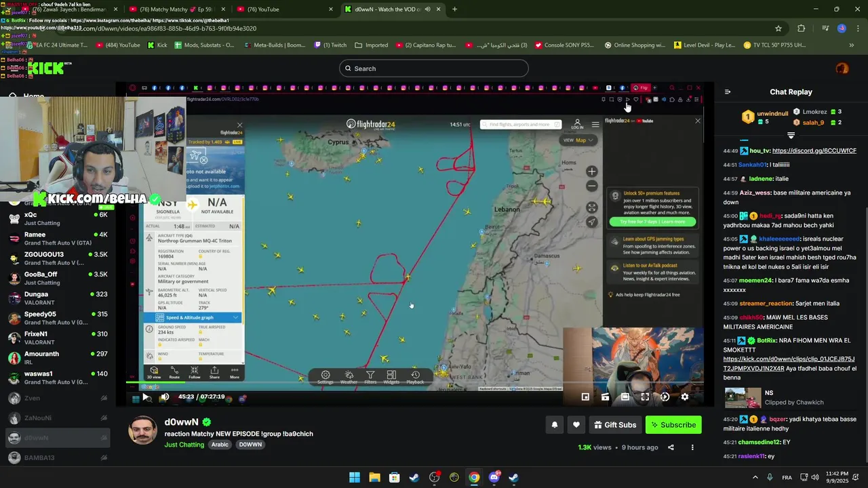Open Flightradar24 Playback tool

415,377
